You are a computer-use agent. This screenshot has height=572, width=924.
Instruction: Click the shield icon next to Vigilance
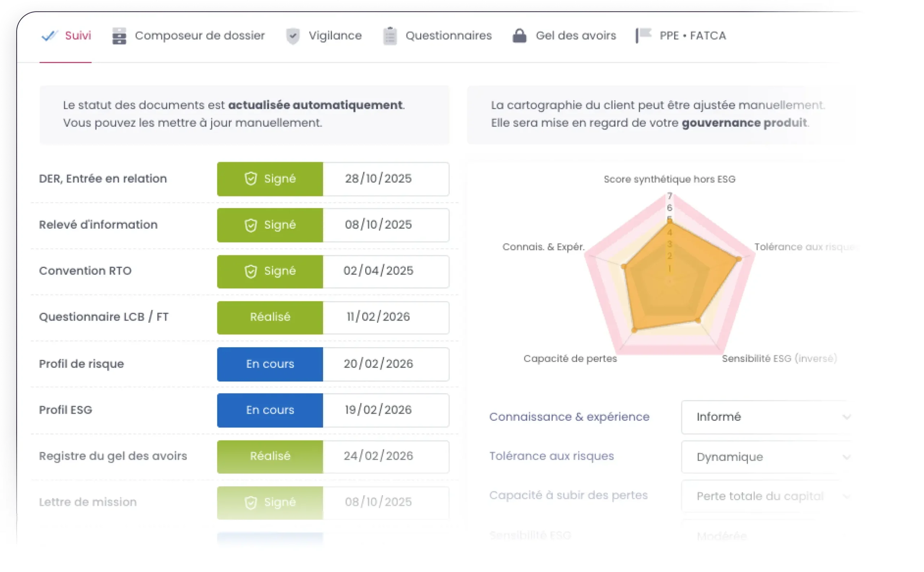293,36
